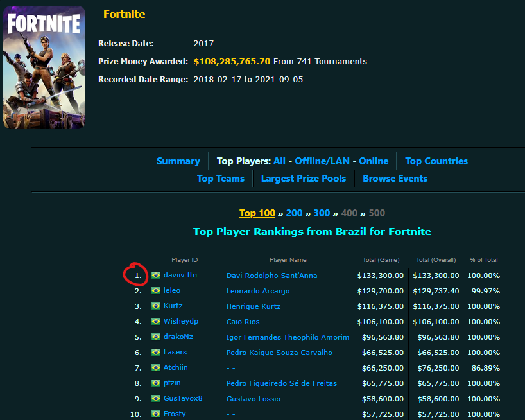Click the Fortnite page title
Viewport: 525px width, 420px height.
[125, 14]
